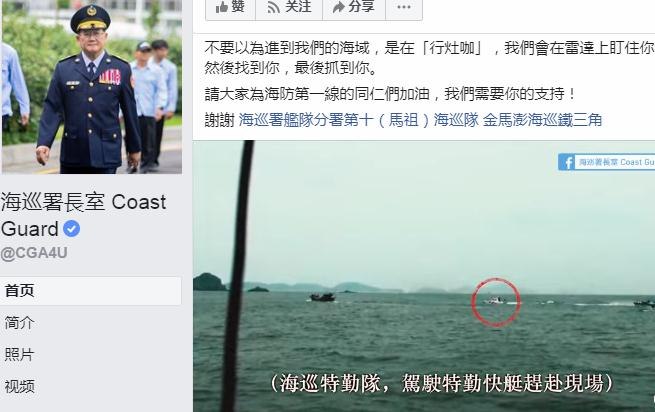
Task: Open the three-dots more options button
Action: pos(404,7)
